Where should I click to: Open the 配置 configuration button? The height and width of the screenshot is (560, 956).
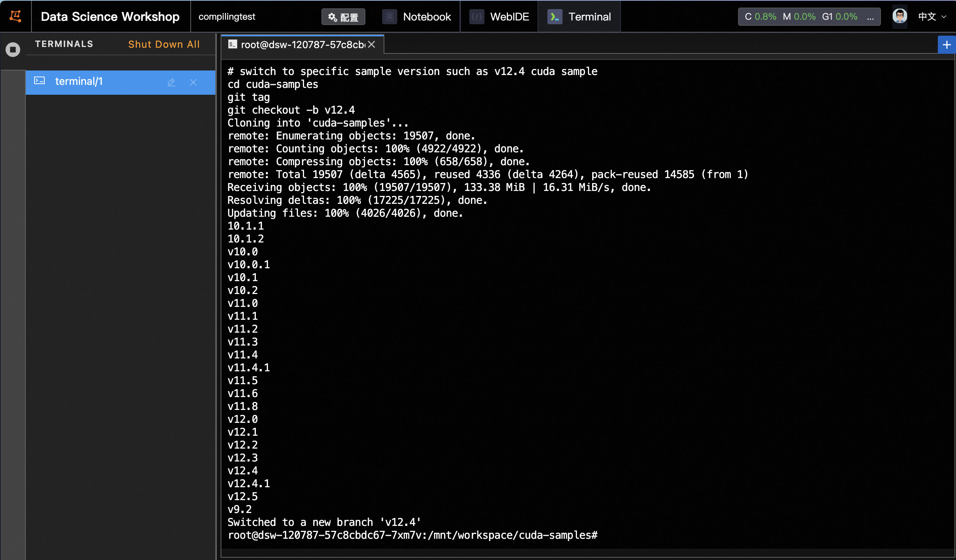[x=343, y=17]
